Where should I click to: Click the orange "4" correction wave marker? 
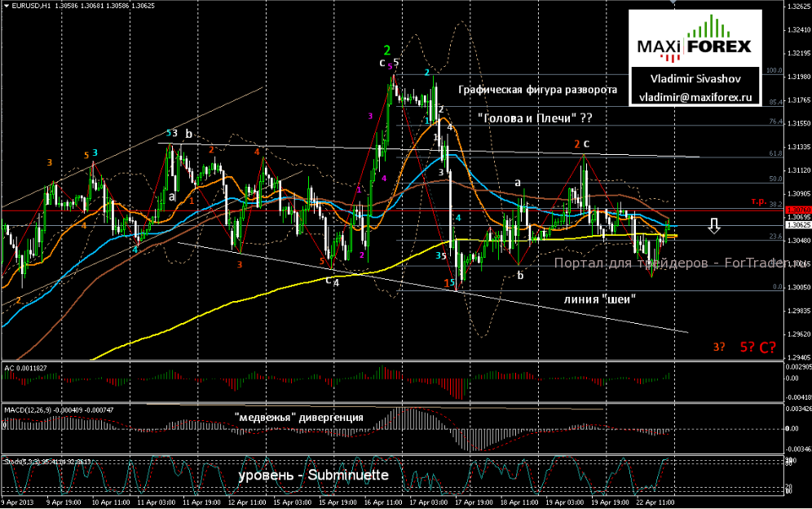point(259,153)
